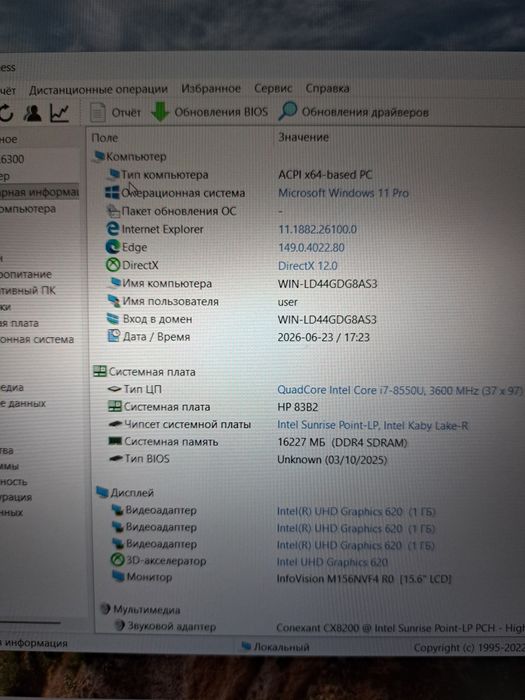This screenshot has width=525, height=700.
Task: Open Дистанционные операции menu
Action: click(x=98, y=89)
